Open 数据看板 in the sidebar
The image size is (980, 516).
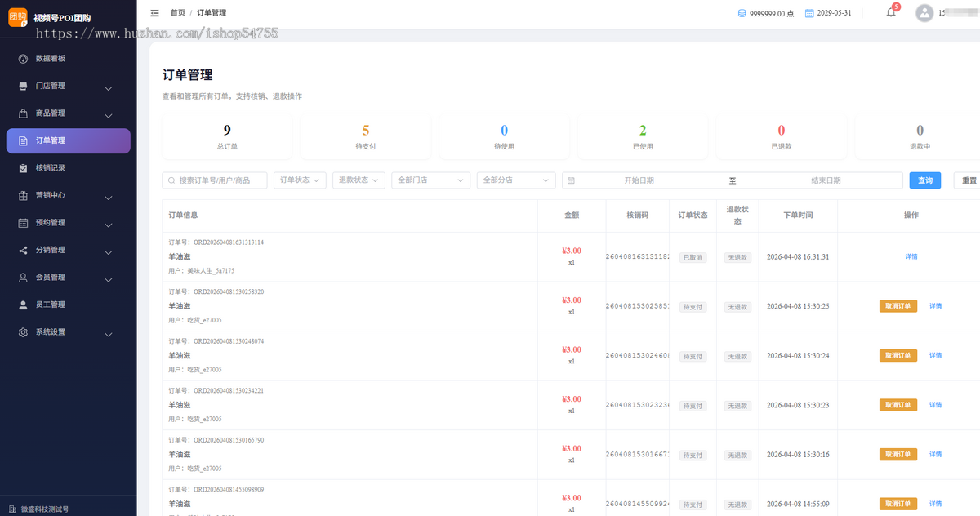pos(69,59)
